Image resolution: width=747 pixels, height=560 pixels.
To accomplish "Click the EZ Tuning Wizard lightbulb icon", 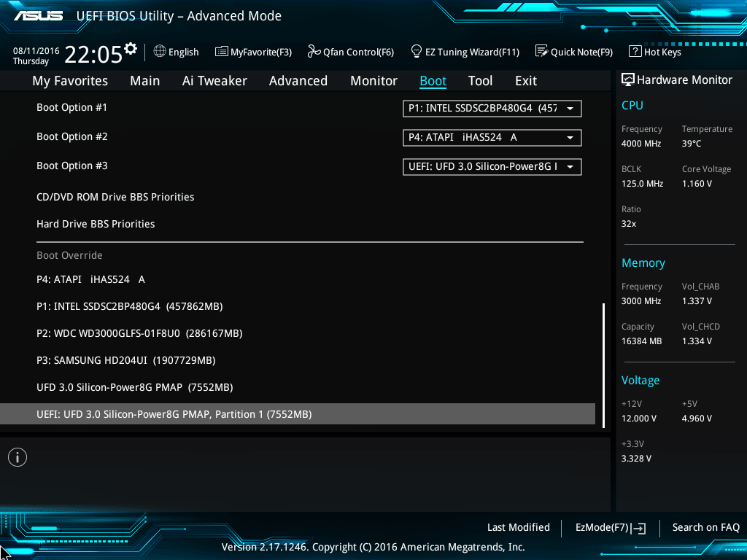I will 417,51.
